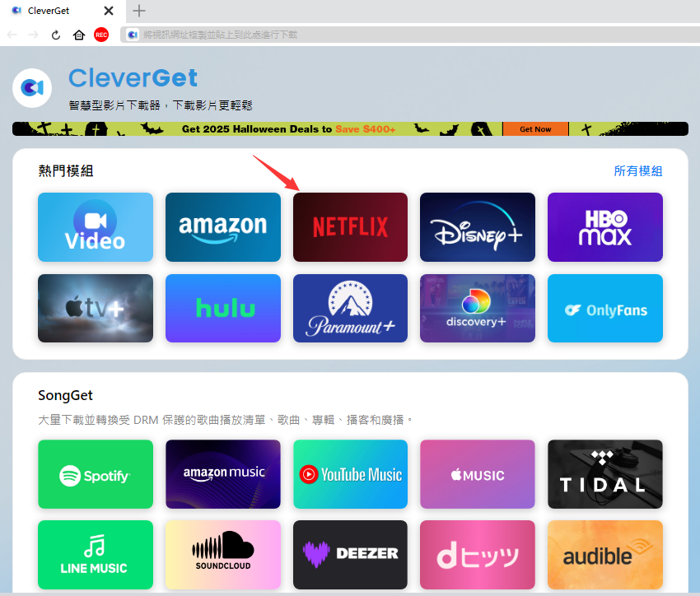This screenshot has height=596, width=700.
Task: Click the SongGet DRM description text
Action: pos(226,420)
